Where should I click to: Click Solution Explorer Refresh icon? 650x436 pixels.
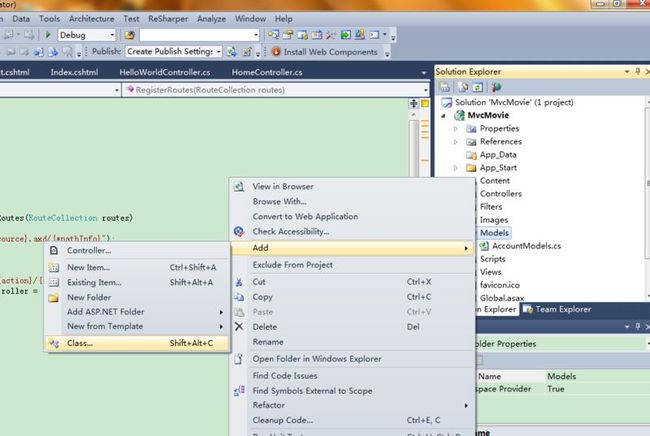(478, 87)
